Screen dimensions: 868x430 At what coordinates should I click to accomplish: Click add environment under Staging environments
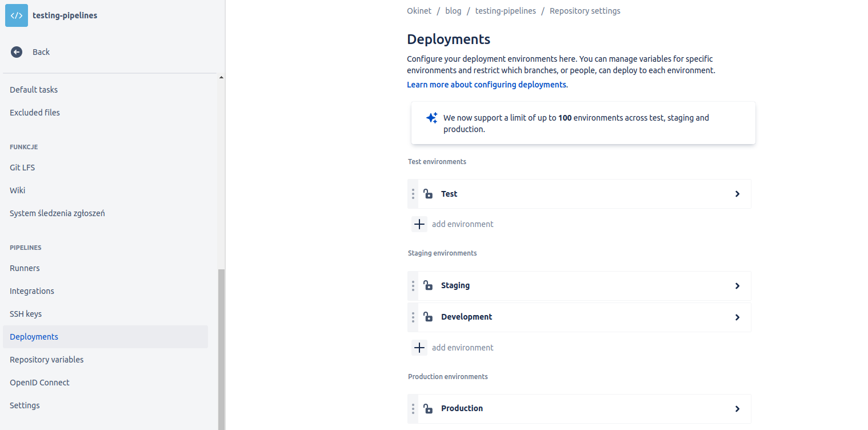(462, 347)
